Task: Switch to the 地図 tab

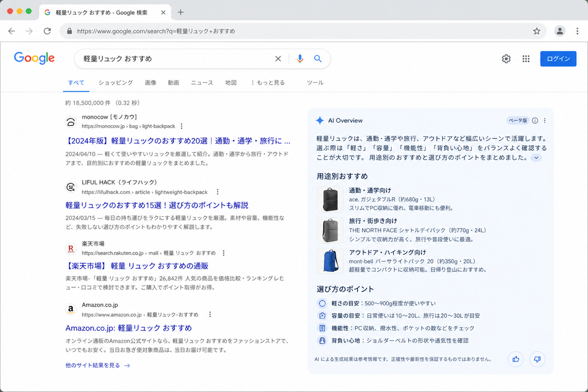Action: click(x=230, y=82)
